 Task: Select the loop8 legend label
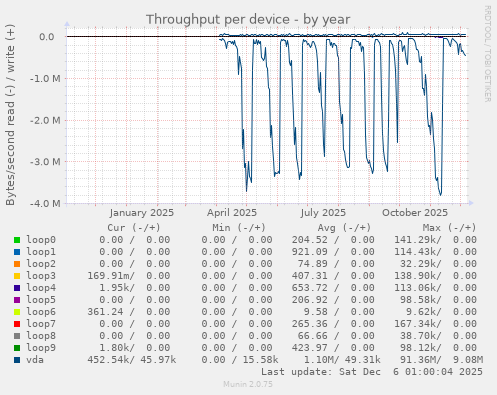coord(41,336)
